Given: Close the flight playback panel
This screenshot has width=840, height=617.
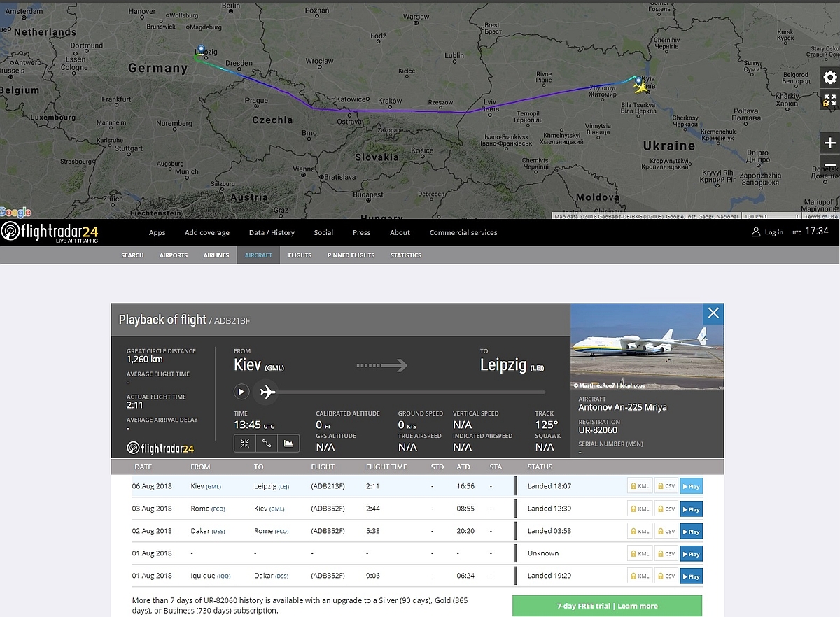Looking at the screenshot, I should [713, 313].
